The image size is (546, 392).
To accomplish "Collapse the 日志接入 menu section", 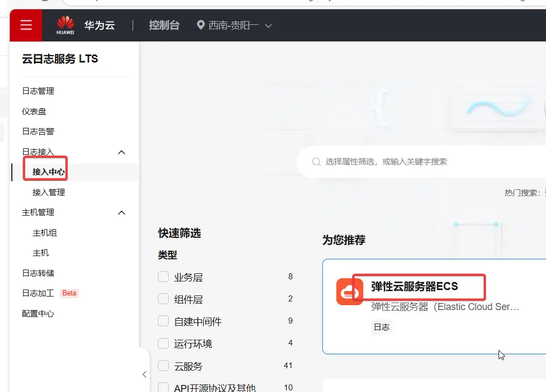I will [122, 152].
